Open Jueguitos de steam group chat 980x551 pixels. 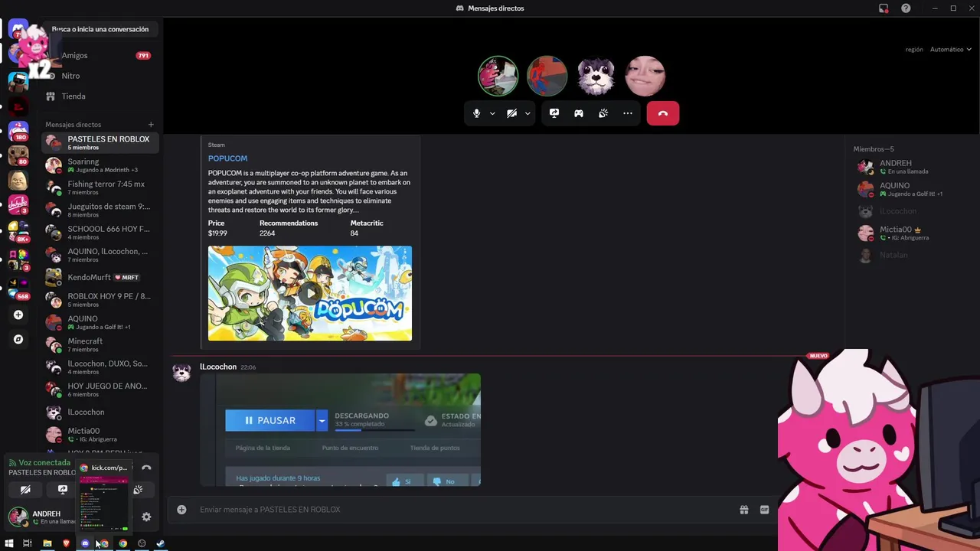(x=100, y=210)
